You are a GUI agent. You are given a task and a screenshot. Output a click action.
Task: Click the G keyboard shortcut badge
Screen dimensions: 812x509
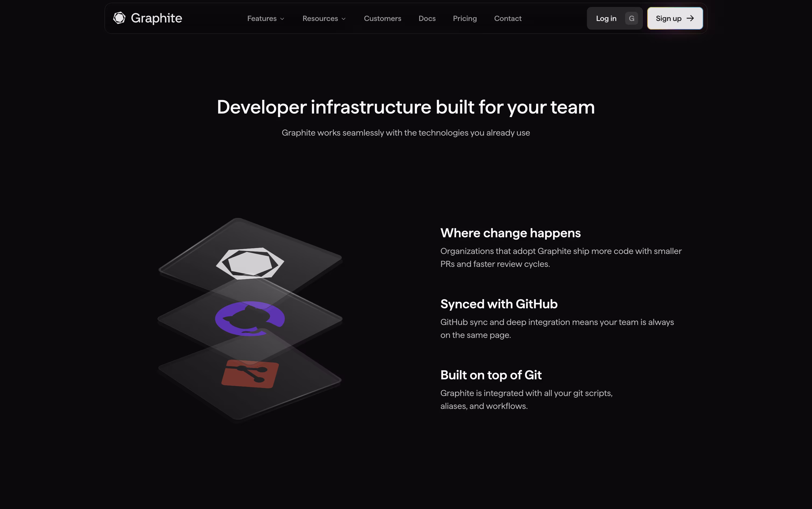(x=631, y=19)
